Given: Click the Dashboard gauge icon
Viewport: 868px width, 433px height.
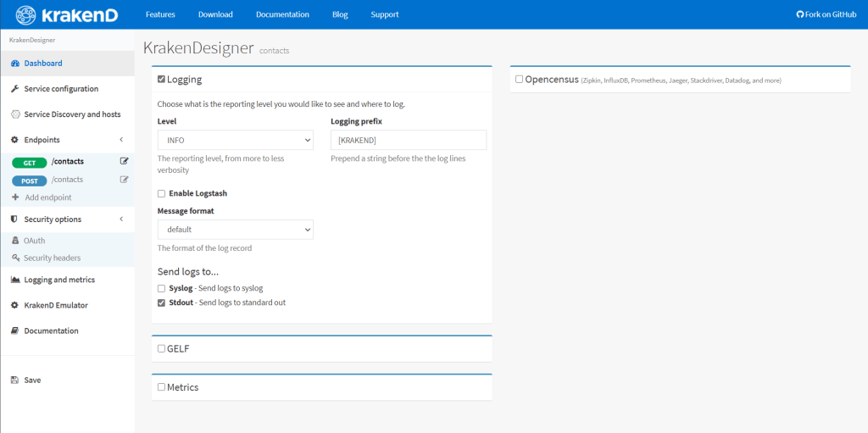Looking at the screenshot, I should (15, 64).
